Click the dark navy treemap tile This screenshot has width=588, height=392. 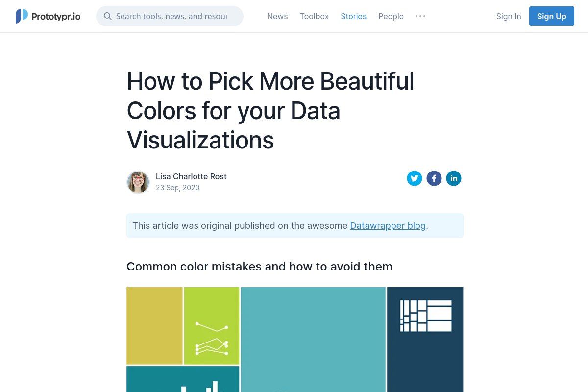pos(425,353)
